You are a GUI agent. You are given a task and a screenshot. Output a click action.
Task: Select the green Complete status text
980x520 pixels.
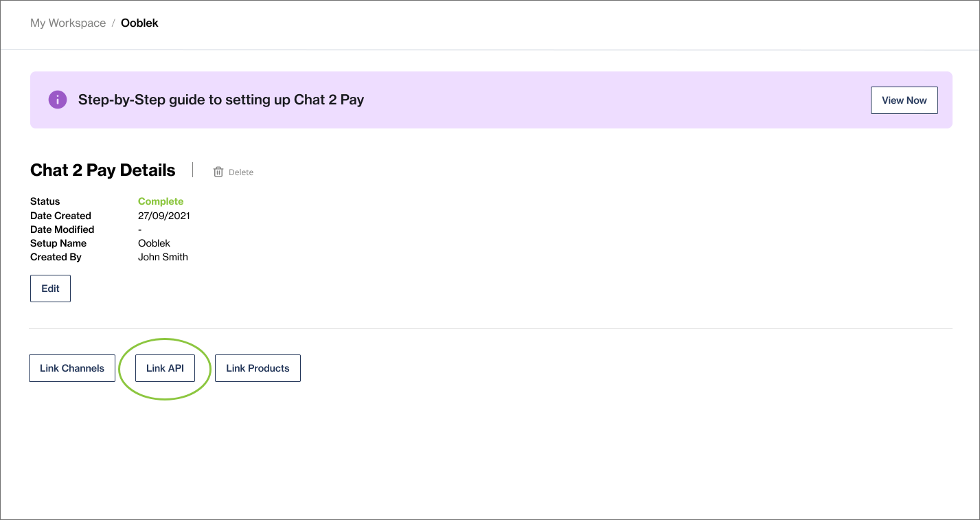point(161,201)
